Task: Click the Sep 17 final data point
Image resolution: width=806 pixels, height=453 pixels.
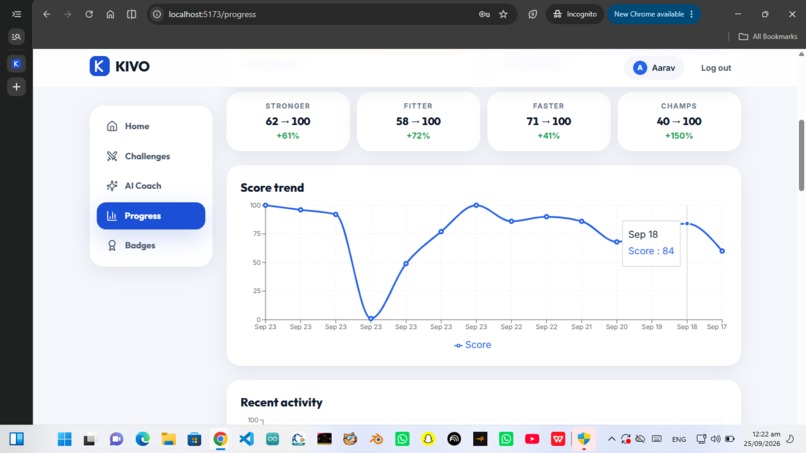Action: (722, 251)
